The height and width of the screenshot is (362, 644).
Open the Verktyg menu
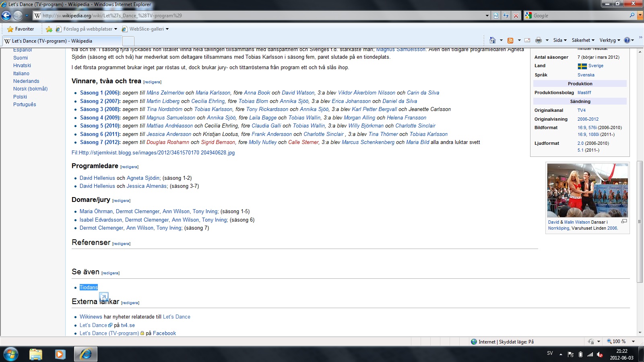pos(610,40)
